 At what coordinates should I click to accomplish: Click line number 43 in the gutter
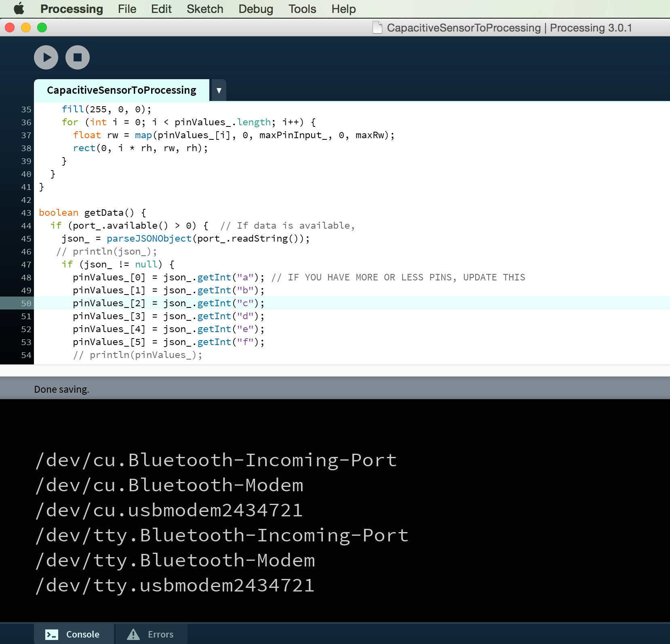(26, 213)
